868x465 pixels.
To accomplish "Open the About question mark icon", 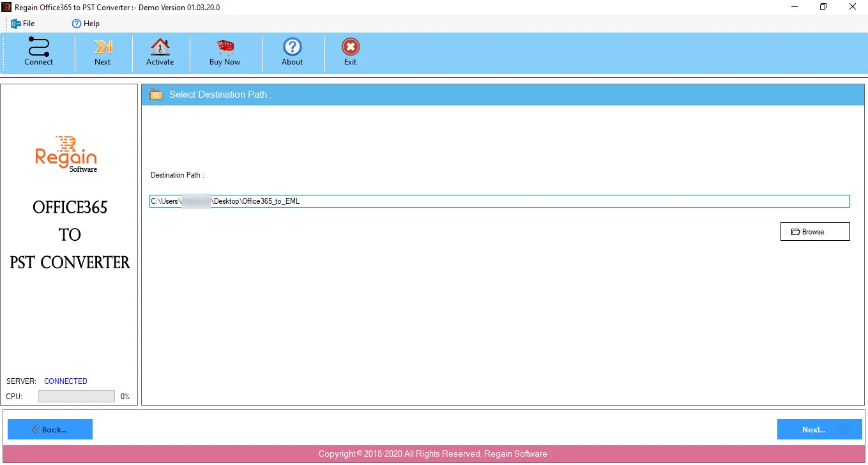I will point(293,47).
